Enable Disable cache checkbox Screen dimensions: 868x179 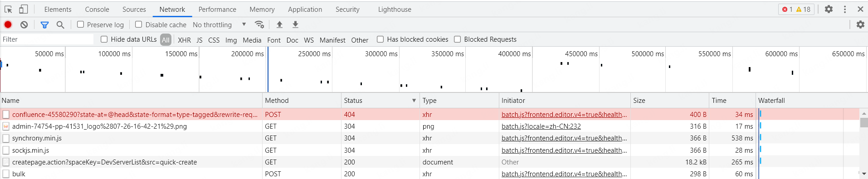pos(139,24)
